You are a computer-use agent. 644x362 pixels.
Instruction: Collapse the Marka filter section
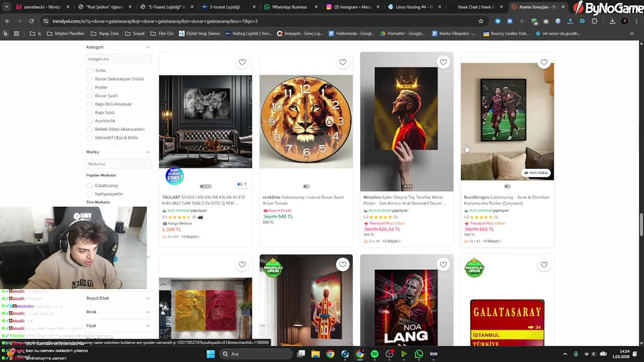coord(148,152)
